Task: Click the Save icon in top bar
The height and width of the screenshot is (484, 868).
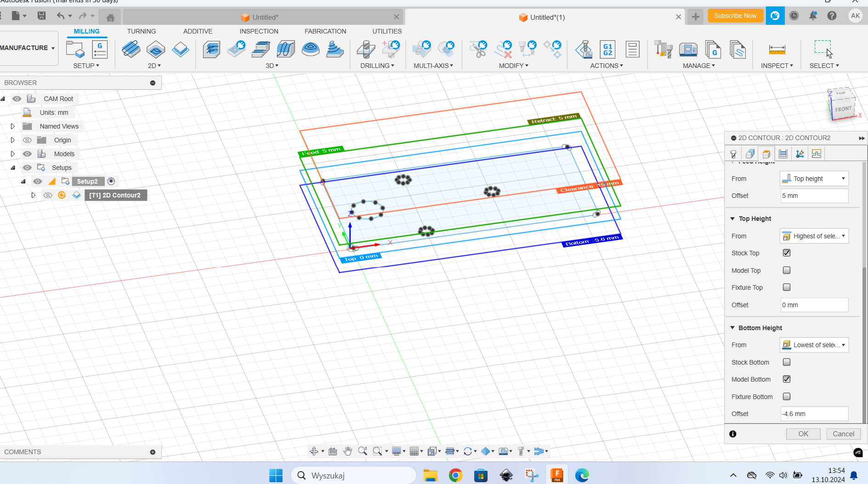Action: pos(41,16)
